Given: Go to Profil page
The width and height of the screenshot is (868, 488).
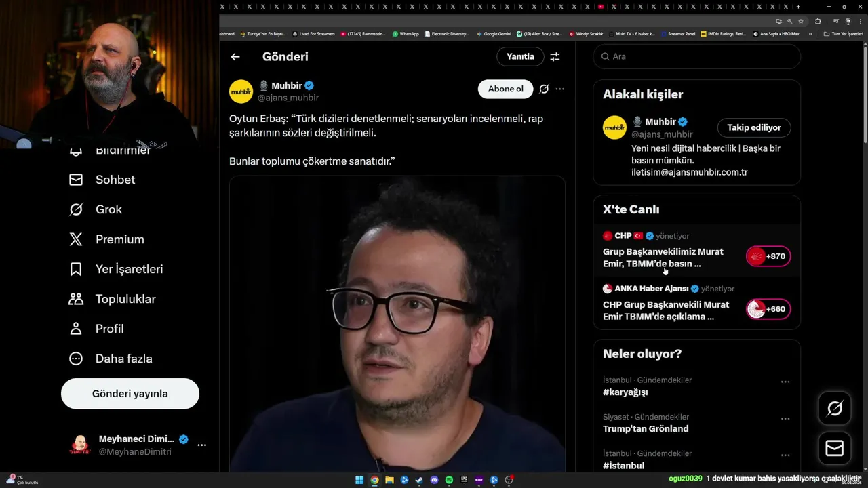Looking at the screenshot, I should point(96,329).
